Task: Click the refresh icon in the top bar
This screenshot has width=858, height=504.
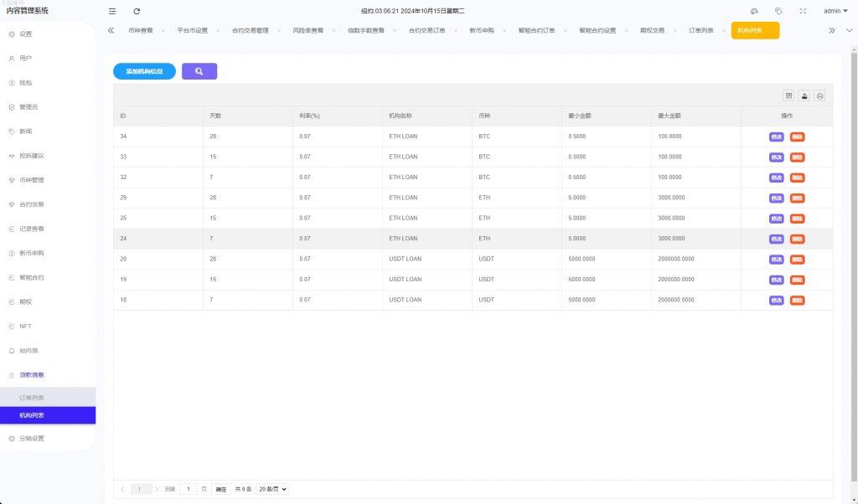Action: point(137,11)
